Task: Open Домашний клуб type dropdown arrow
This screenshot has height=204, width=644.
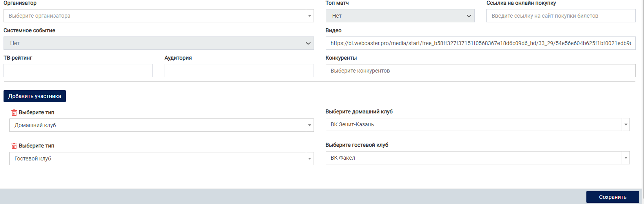Action: [310, 126]
